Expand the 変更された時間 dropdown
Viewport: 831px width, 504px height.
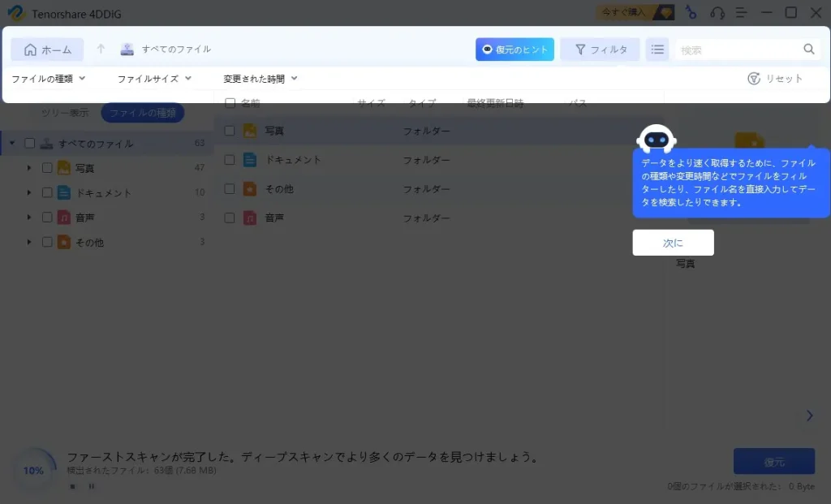260,79
